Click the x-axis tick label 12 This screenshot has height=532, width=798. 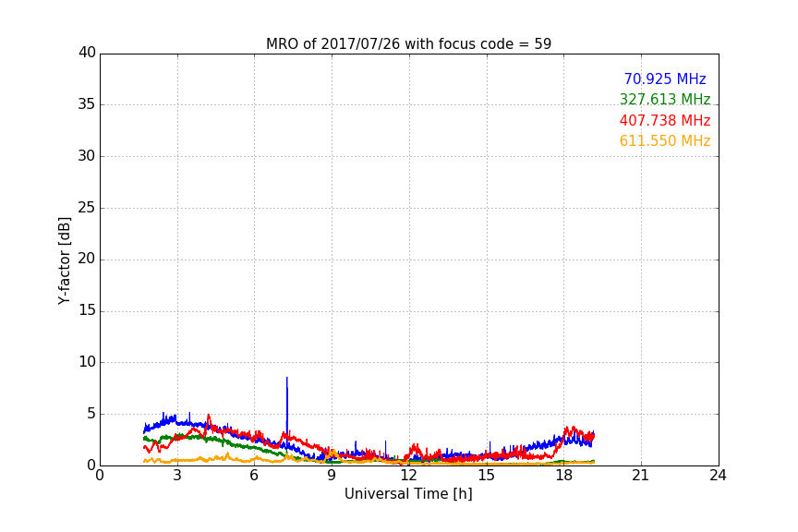tap(409, 476)
